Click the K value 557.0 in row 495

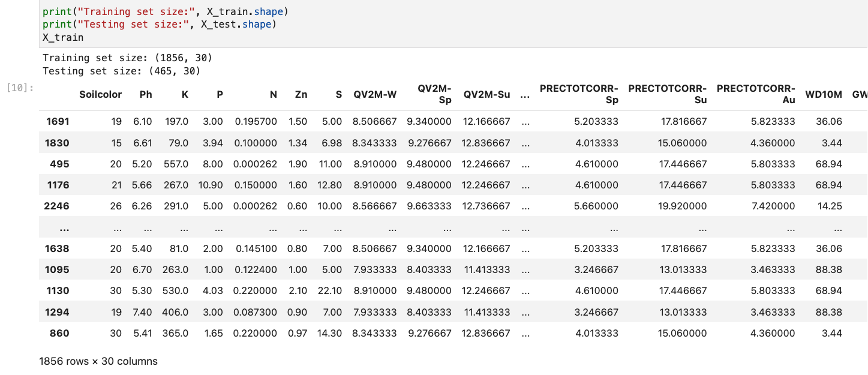click(176, 164)
